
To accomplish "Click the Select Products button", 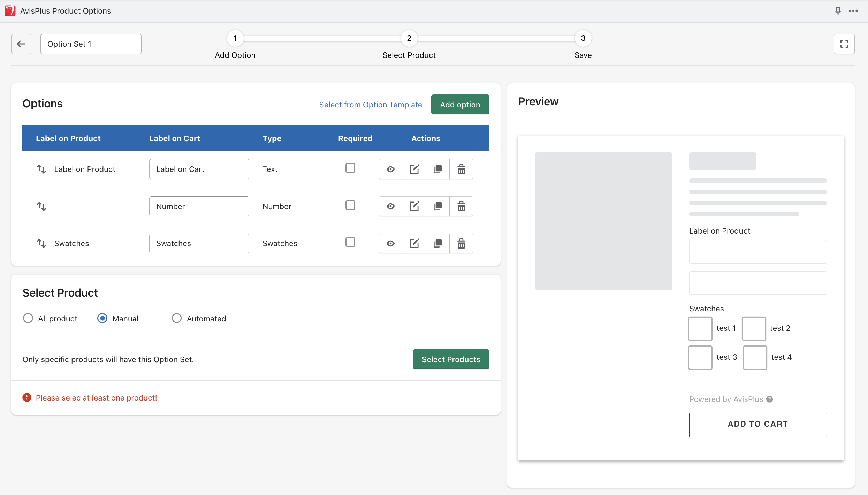I will (451, 359).
